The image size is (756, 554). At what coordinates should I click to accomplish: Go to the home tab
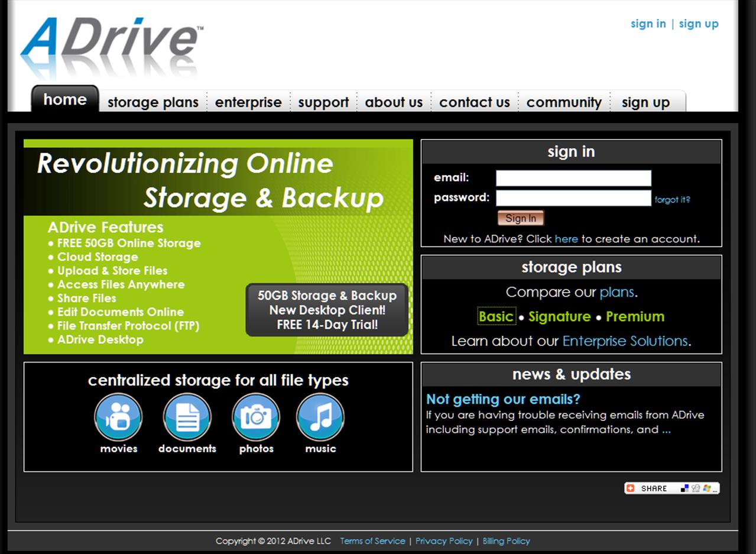[x=65, y=99]
